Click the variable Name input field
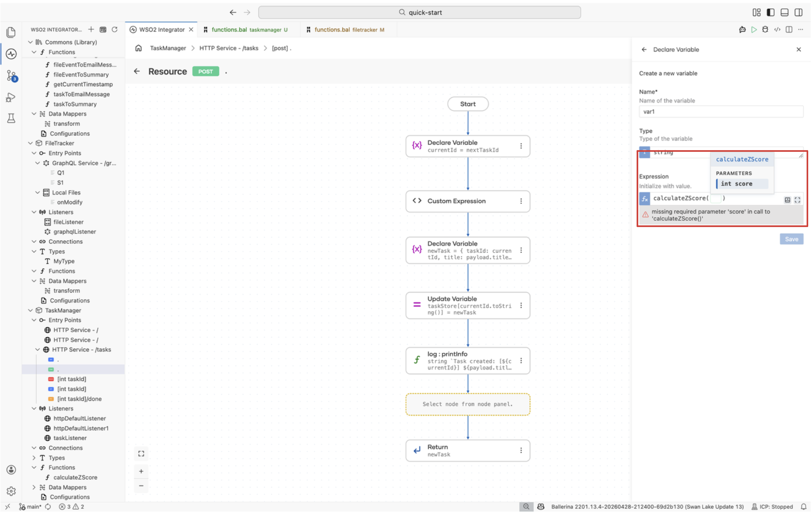Viewport: 812px width, 513px height. click(x=721, y=111)
